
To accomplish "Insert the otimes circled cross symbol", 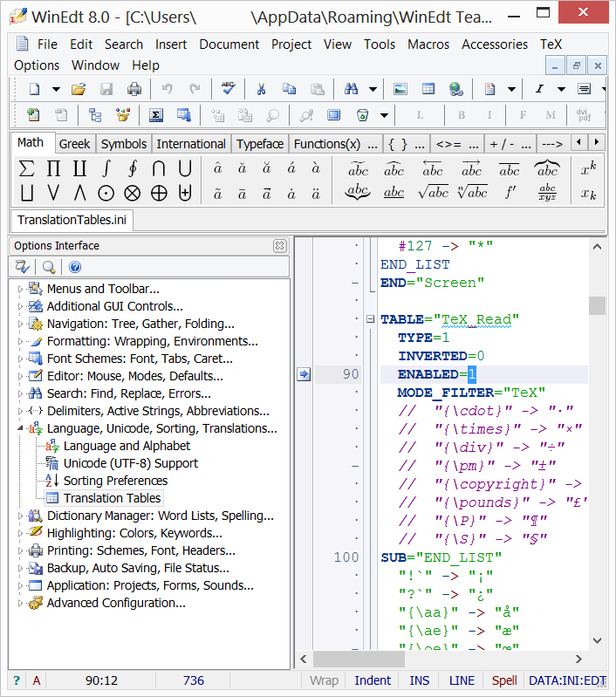I will pyautogui.click(x=132, y=194).
